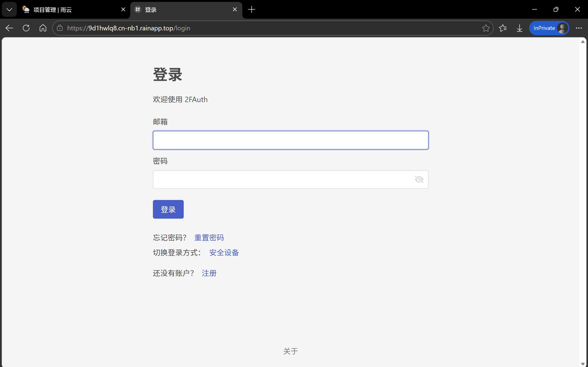Open the downloads icon
588x367 pixels.
click(x=519, y=28)
